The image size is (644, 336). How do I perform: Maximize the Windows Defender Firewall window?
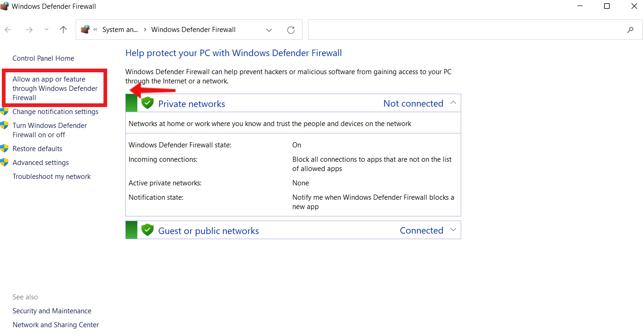(x=607, y=6)
